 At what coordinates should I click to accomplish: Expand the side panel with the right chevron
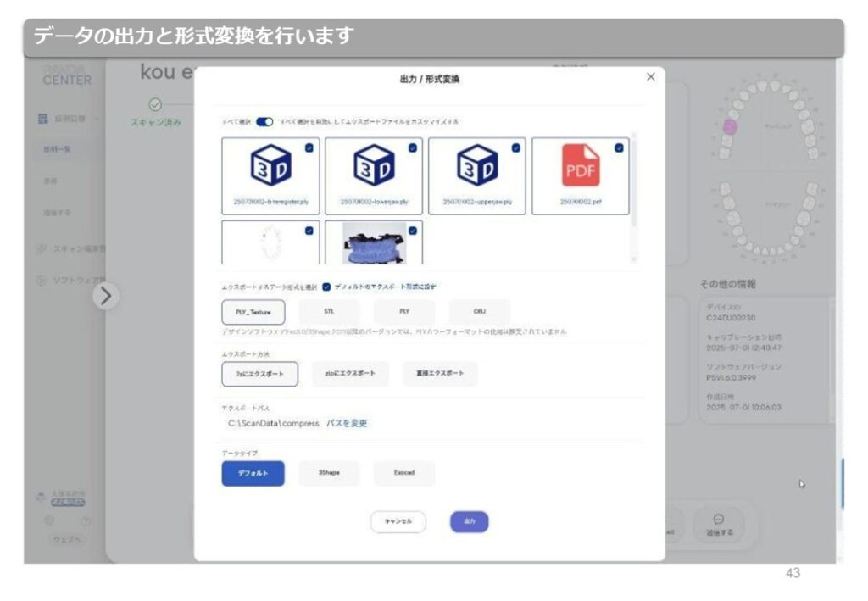[x=108, y=296]
